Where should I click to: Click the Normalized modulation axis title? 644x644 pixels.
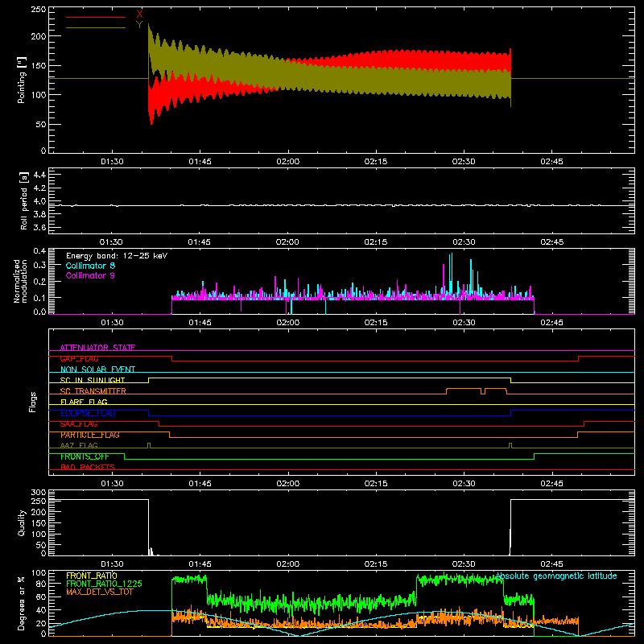point(20,281)
